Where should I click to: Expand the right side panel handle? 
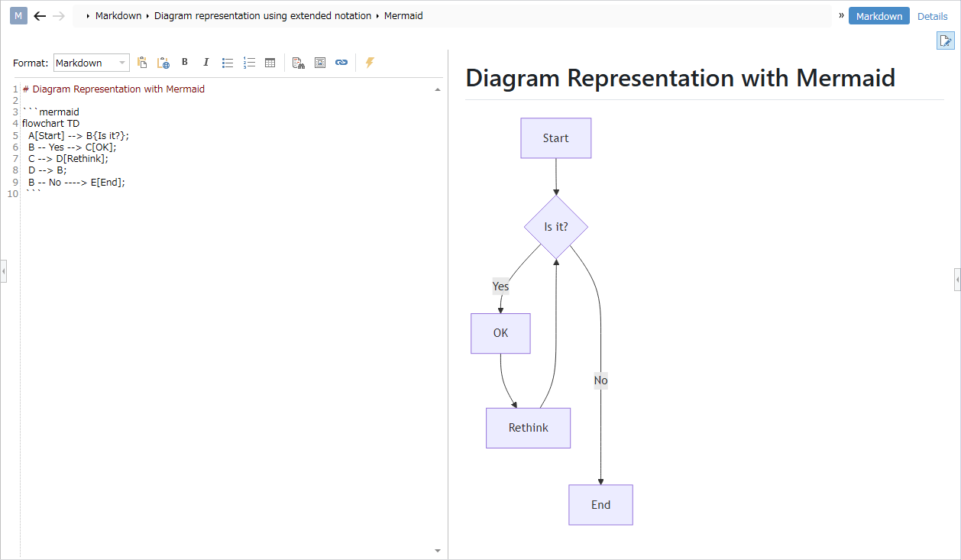pyautogui.click(x=957, y=280)
